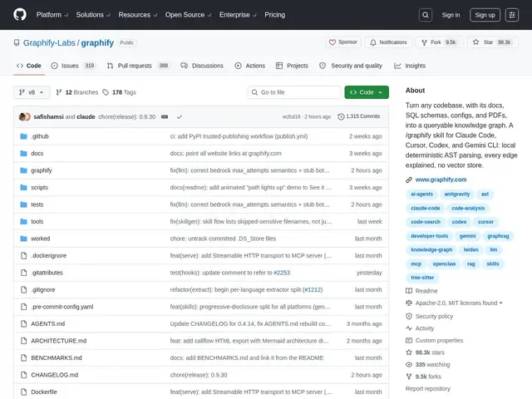The height and width of the screenshot is (399, 532).
Task: Click the .gitattributes file icon
Action: tap(23, 273)
